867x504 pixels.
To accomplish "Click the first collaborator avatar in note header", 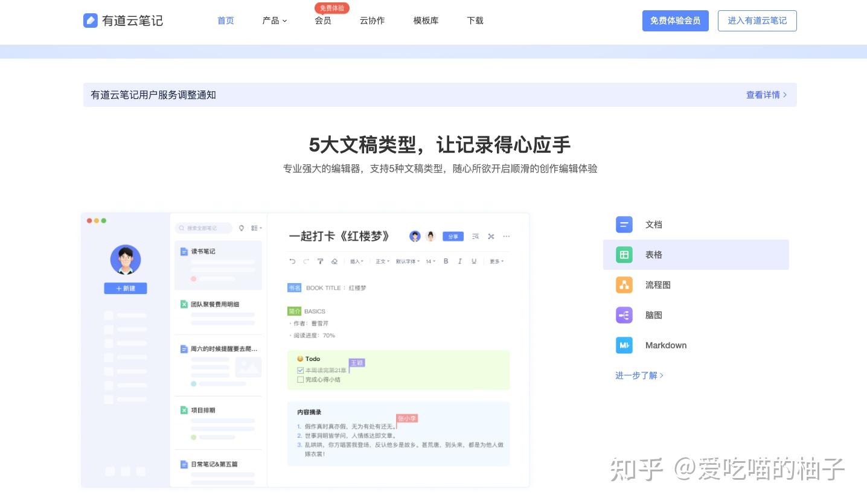I will point(415,237).
